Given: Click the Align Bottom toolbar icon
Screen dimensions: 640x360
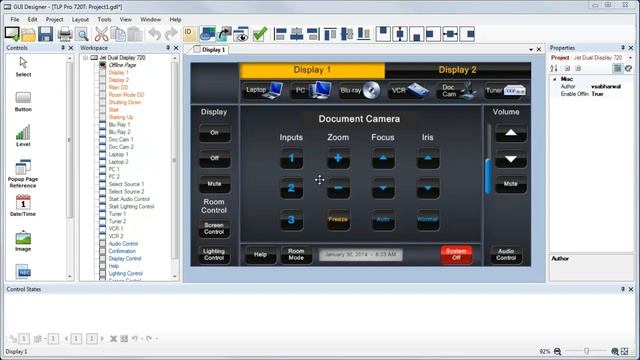Looking at the screenshot, I should tap(363, 34).
